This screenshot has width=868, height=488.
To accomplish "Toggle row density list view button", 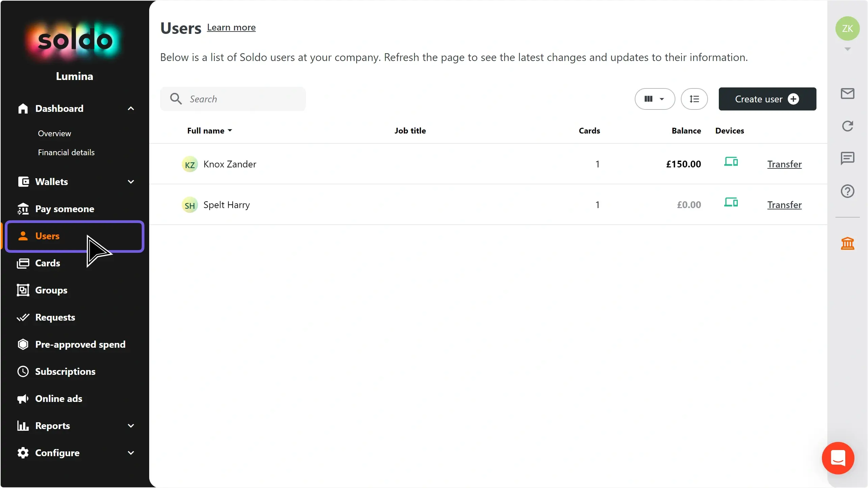I will pyautogui.click(x=694, y=99).
